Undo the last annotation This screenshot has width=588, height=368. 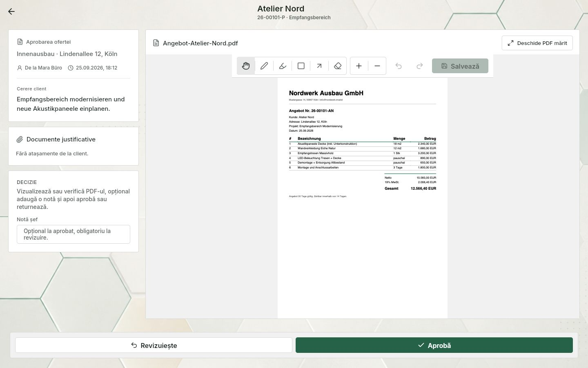pyautogui.click(x=399, y=66)
